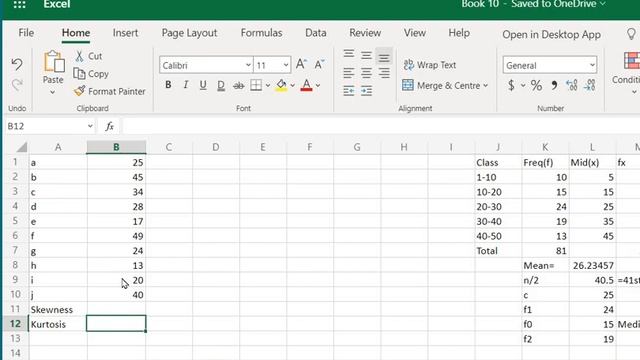Viewport: 640px width, 360px height.
Task: Open Calibri font name dropdown
Action: (248, 65)
